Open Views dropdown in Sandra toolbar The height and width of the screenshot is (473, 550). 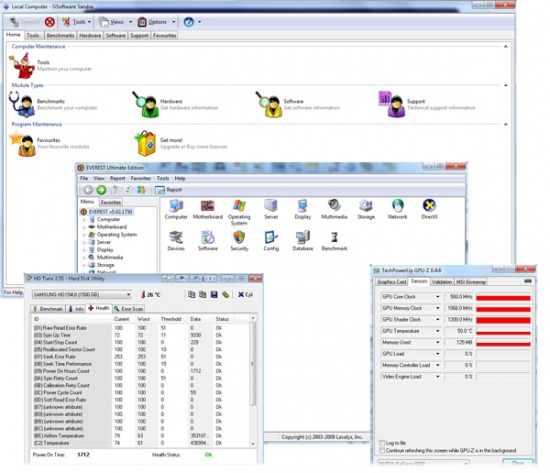click(115, 22)
